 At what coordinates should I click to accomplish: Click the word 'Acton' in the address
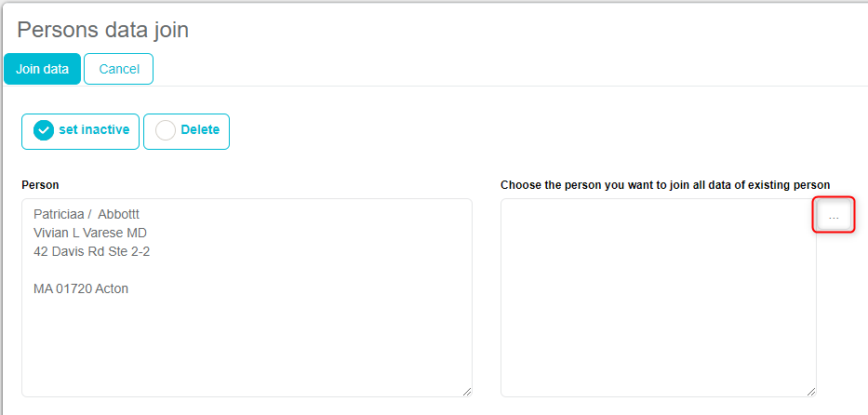[x=111, y=288]
